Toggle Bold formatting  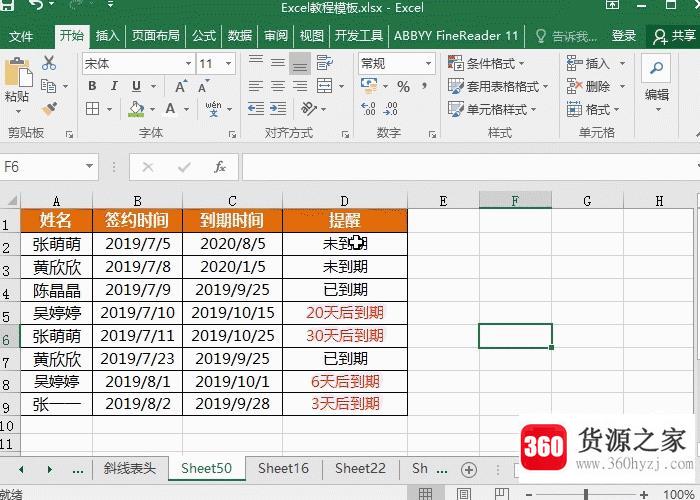[x=92, y=86]
